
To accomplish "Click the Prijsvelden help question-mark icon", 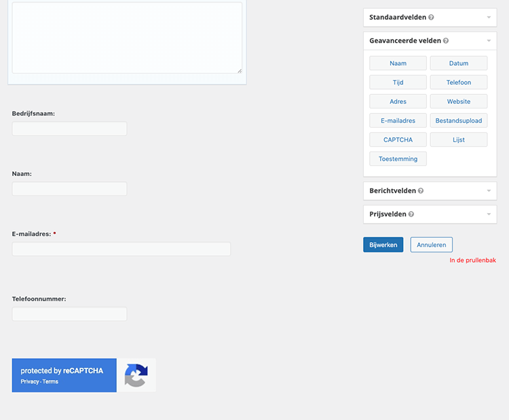I will pos(411,214).
